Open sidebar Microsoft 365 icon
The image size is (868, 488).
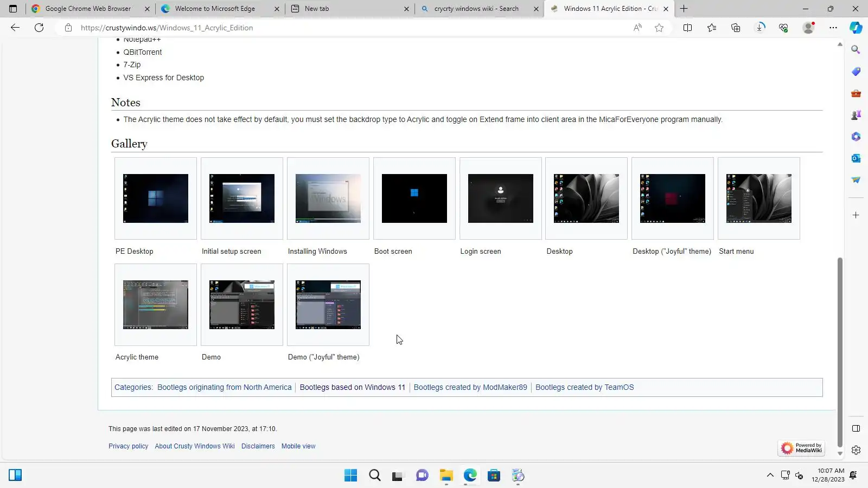pos(856,137)
